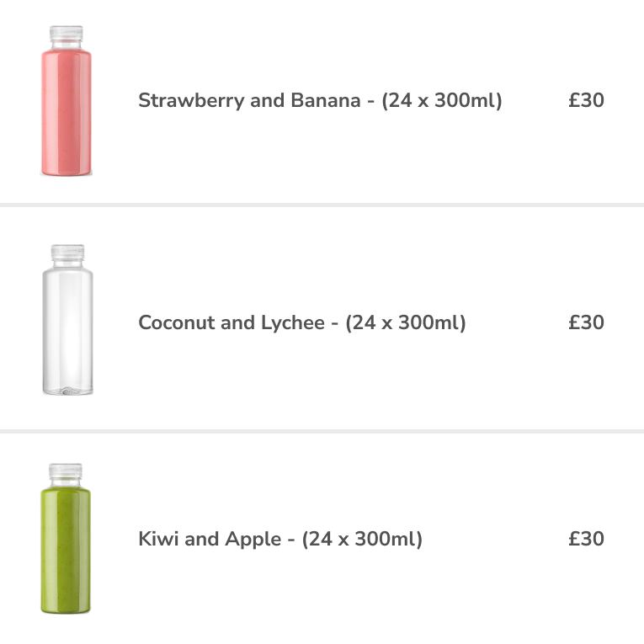Click the word Apple in the third product

[x=253, y=540]
